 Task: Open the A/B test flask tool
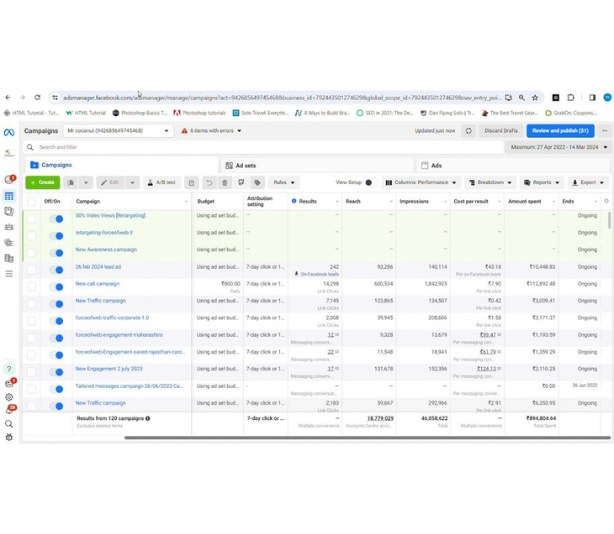(161, 183)
